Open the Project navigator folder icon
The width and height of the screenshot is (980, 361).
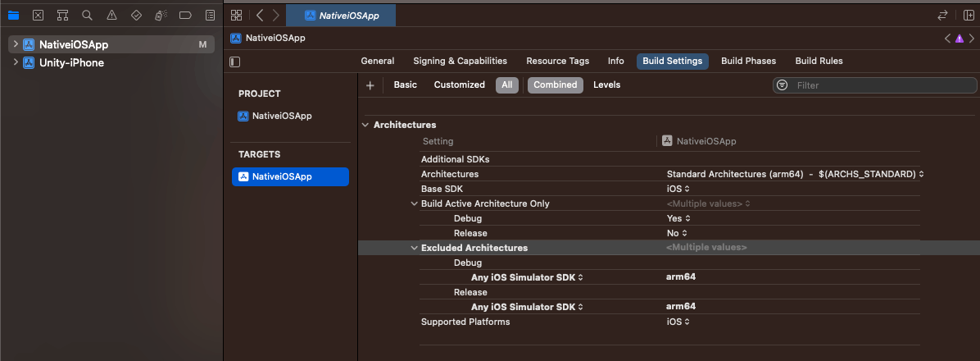coord(13,15)
